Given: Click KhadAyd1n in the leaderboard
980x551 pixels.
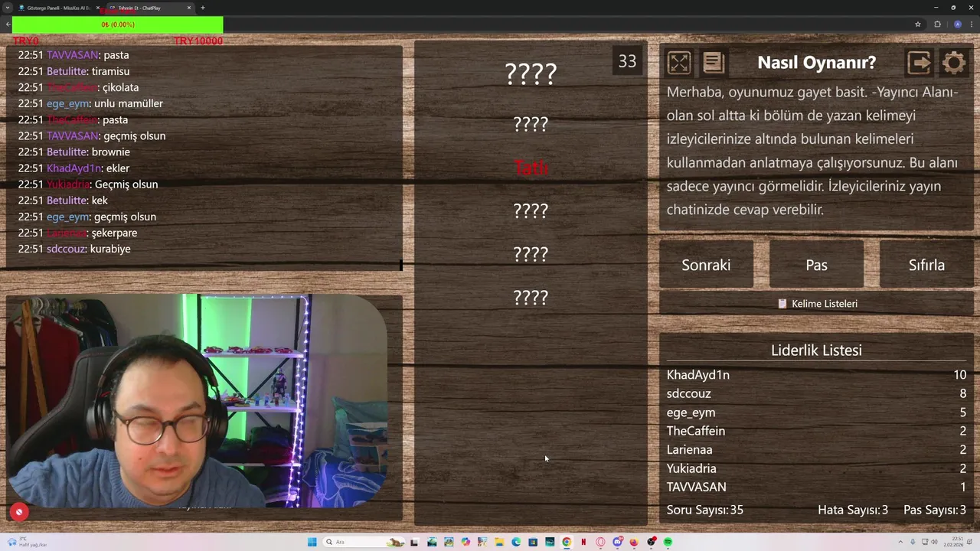Looking at the screenshot, I should [x=697, y=375].
